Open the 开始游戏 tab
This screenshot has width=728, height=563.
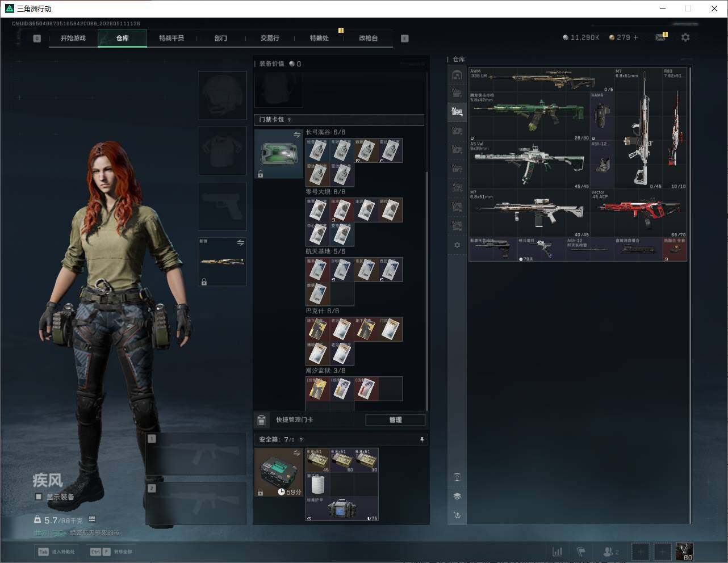pyautogui.click(x=73, y=38)
